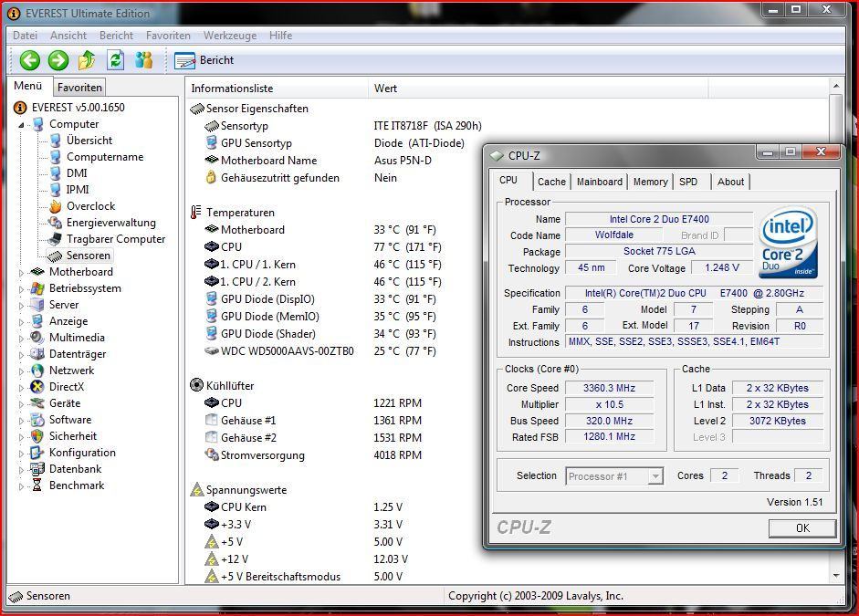Click the Betriebssystem Windows flag icon
The width and height of the screenshot is (859, 616).
(37, 288)
